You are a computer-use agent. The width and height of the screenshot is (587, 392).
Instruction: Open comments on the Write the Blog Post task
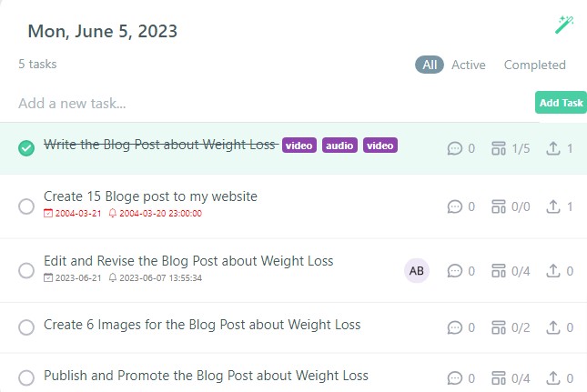click(x=454, y=148)
